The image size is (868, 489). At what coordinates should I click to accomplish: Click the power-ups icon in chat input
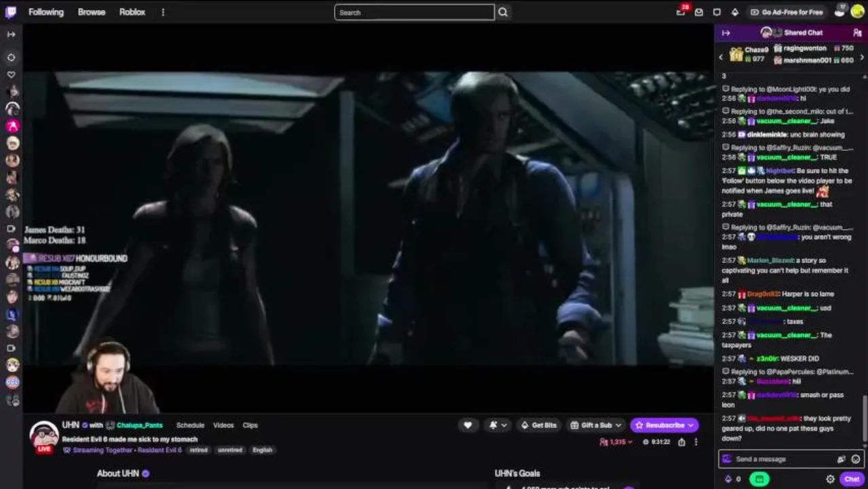click(x=841, y=459)
